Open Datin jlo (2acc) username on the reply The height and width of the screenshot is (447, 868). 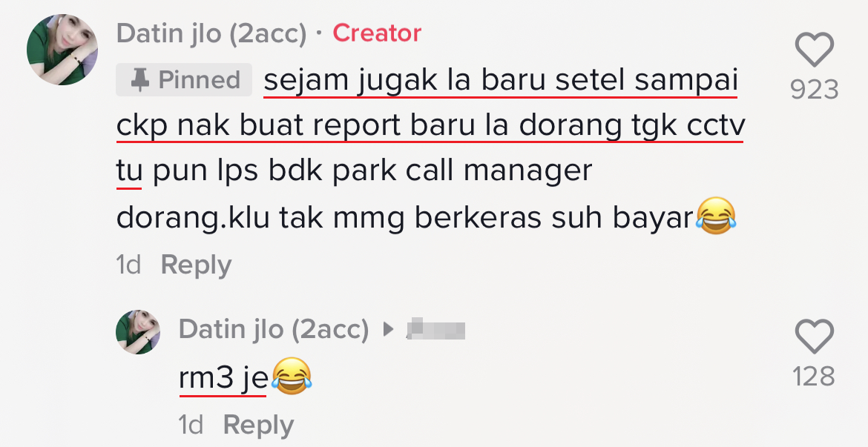pos(274,330)
